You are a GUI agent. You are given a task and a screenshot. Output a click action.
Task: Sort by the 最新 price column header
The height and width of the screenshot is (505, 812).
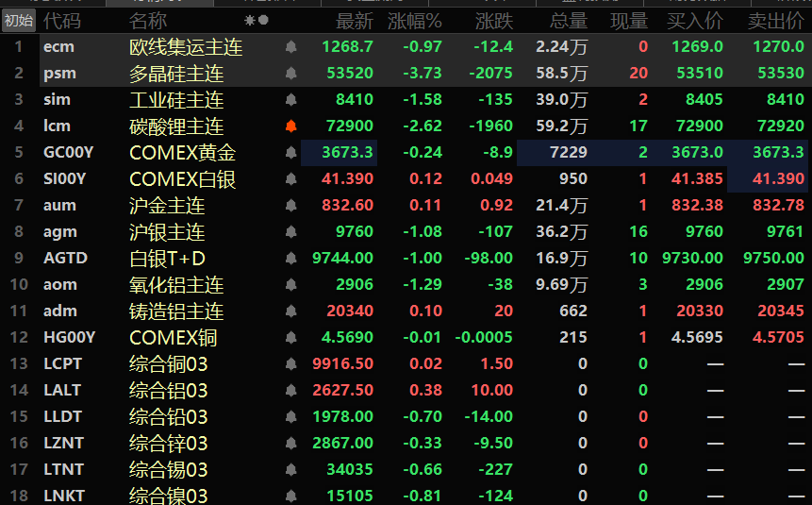point(355,22)
